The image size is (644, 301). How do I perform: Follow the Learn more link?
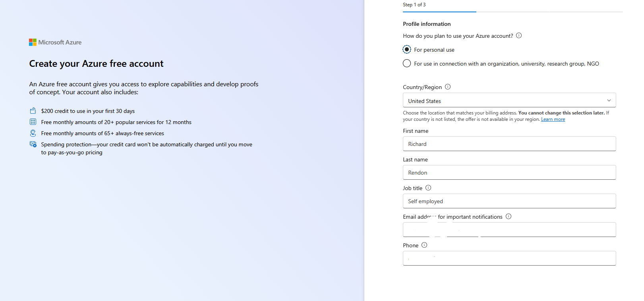pyautogui.click(x=553, y=119)
